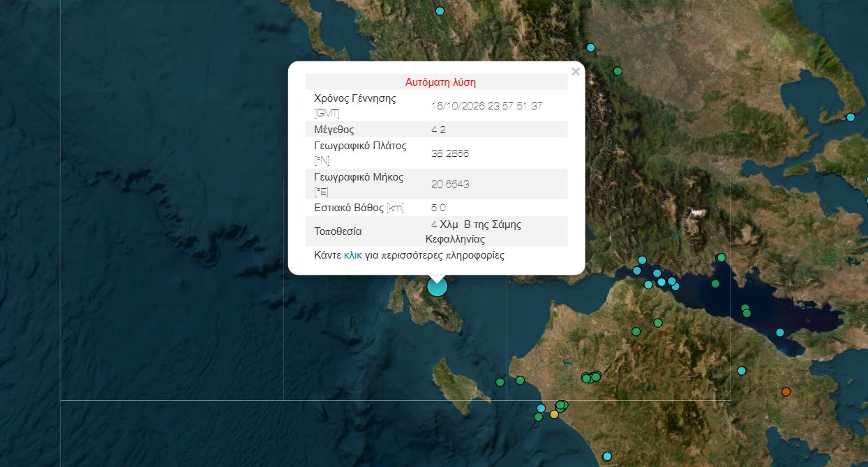Select the yellow earthquake marker

click(x=554, y=414)
